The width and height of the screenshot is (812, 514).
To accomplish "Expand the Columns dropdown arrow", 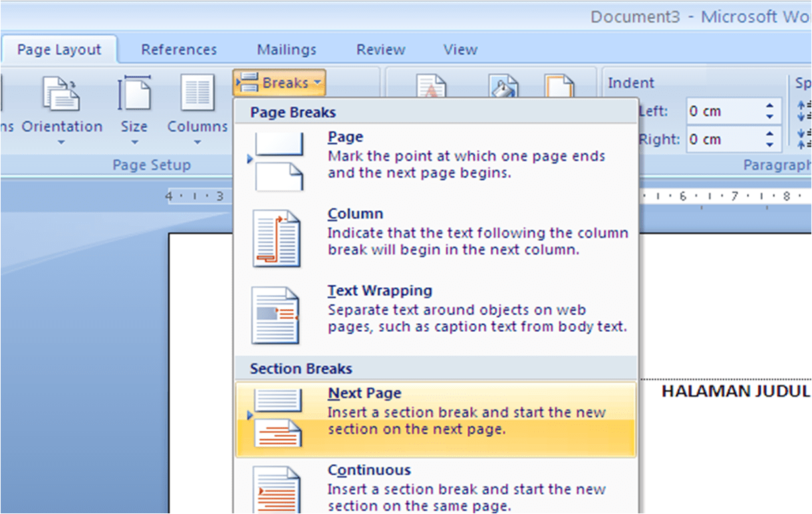I will (x=197, y=142).
